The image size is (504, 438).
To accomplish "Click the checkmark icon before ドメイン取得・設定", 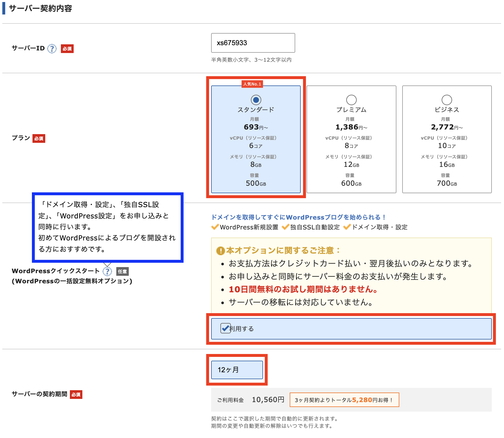I will pyautogui.click(x=347, y=227).
